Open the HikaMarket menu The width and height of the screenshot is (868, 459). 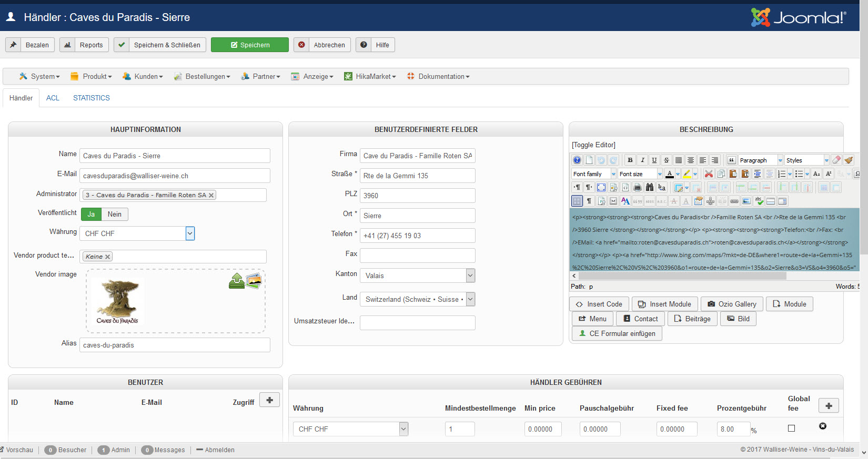370,77
